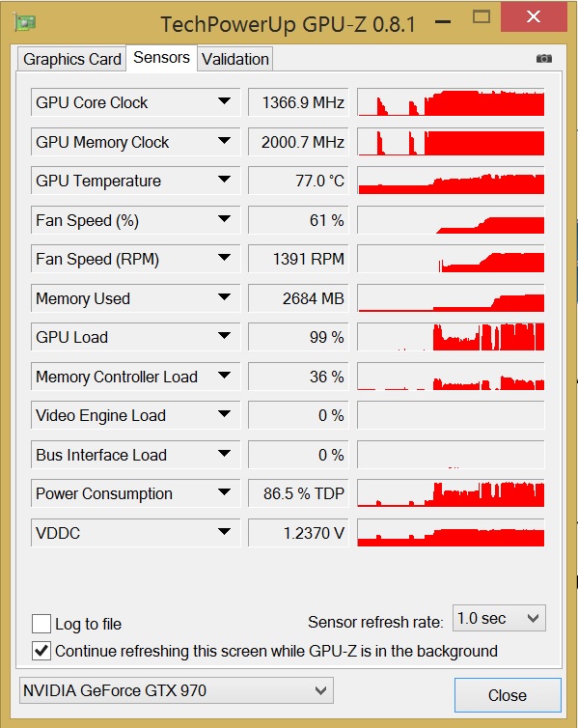This screenshot has width=578, height=728.
Task: Click the Close button at the bottom
Action: [508, 695]
